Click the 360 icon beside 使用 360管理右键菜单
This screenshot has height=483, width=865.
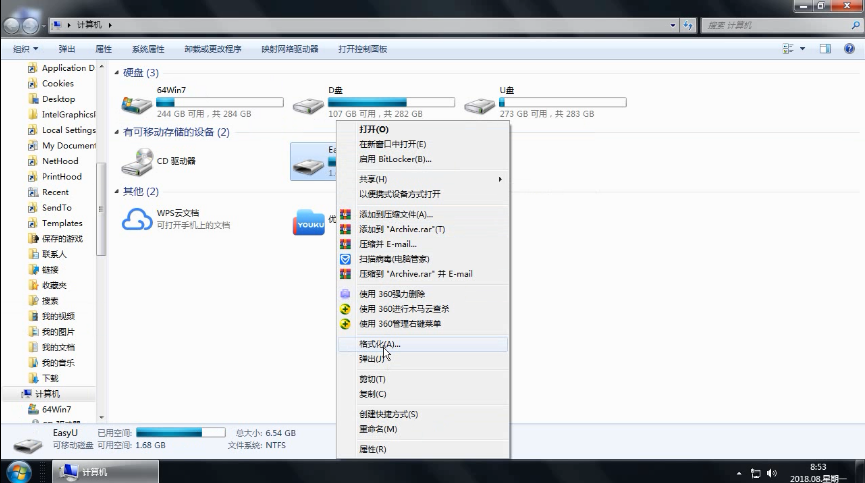[345, 324]
